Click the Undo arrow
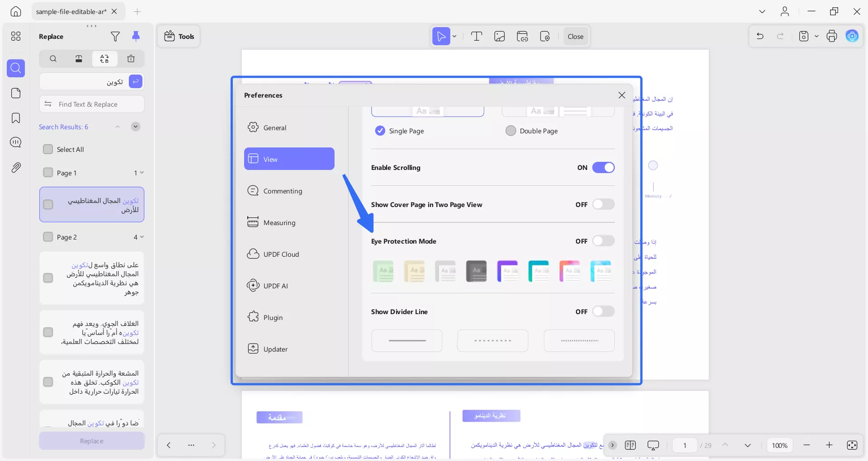The width and height of the screenshot is (868, 461). [x=760, y=36]
